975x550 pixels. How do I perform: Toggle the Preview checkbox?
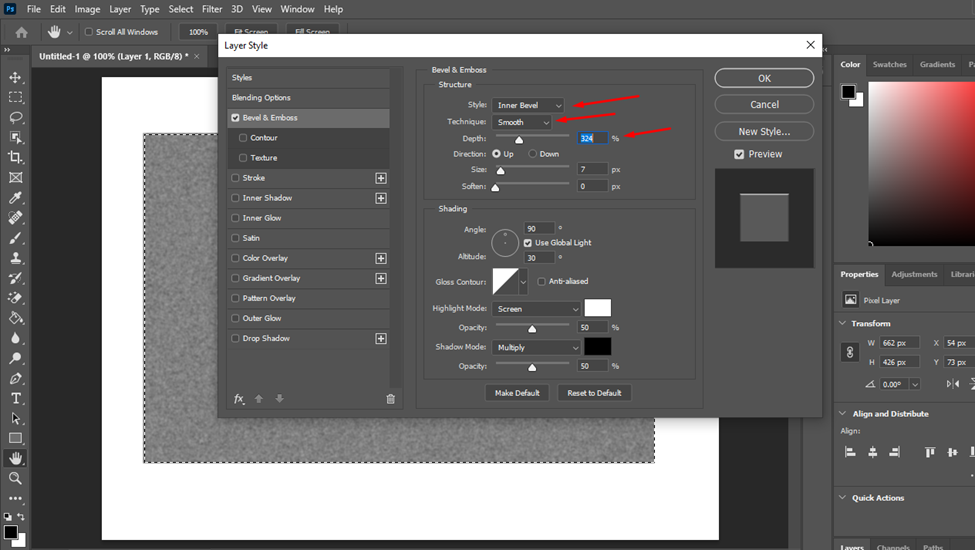[739, 154]
